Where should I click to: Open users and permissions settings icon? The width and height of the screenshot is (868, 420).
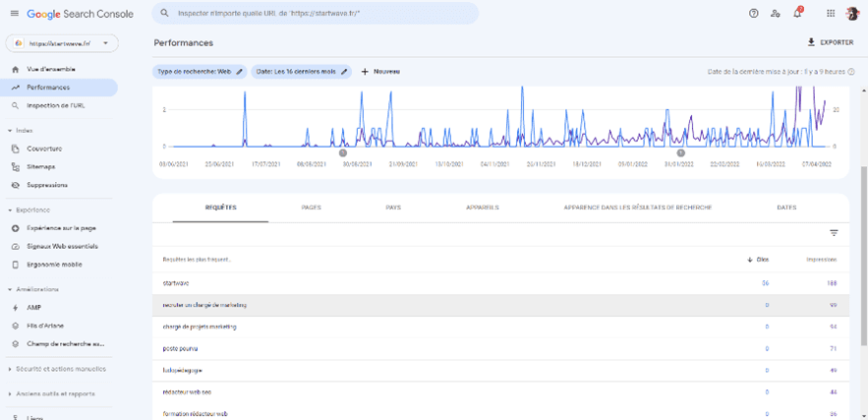[776, 14]
